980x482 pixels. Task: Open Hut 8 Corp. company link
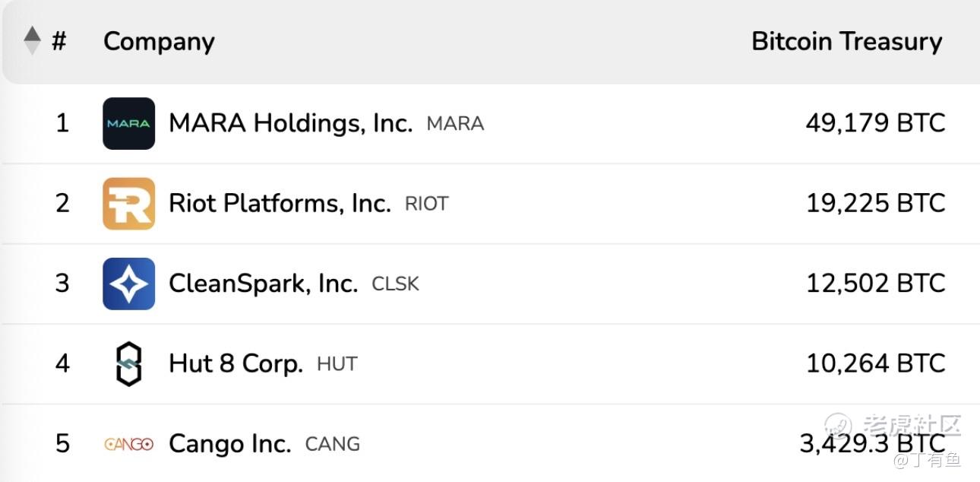[x=236, y=363]
